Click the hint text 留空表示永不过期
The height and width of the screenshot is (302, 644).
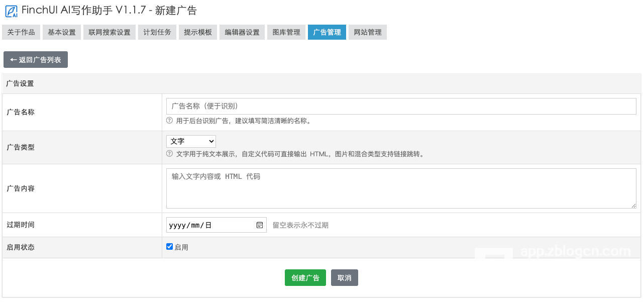(300, 225)
